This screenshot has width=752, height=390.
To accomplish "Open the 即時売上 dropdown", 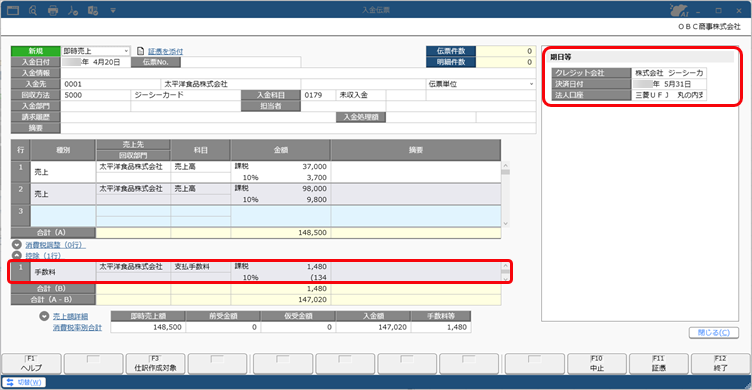I will point(126,51).
